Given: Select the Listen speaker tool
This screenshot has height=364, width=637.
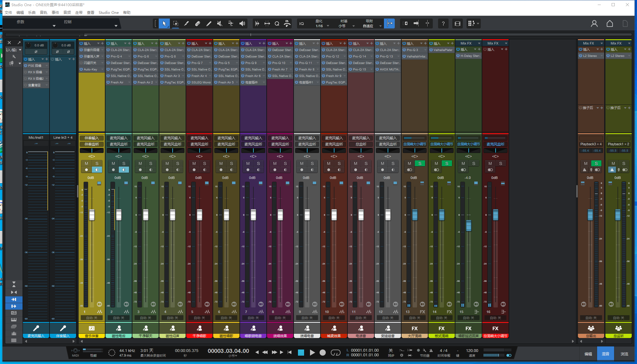Looking at the screenshot, I should 242,23.
